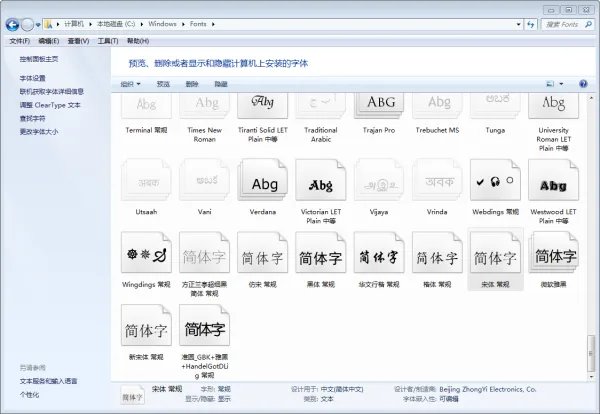Viewport: 600px width, 414px height.
Task: Open 查找字符 link in sidebar
Action: click(x=33, y=118)
